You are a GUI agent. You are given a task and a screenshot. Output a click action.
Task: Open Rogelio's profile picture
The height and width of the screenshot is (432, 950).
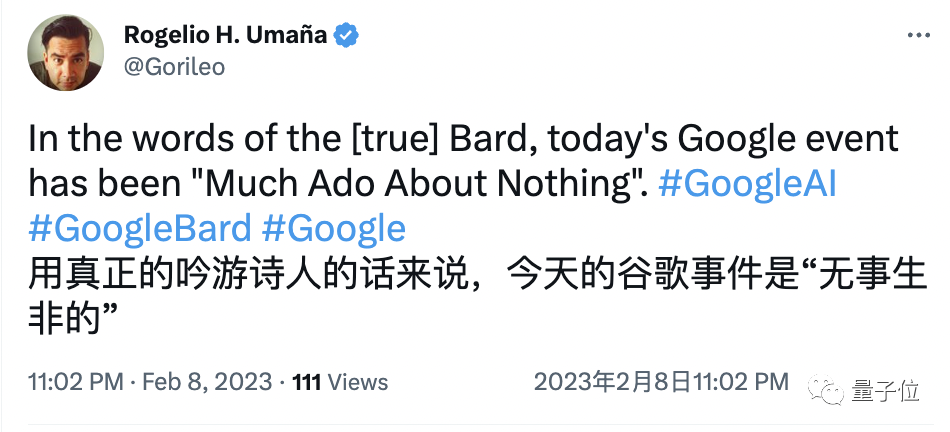point(66,52)
